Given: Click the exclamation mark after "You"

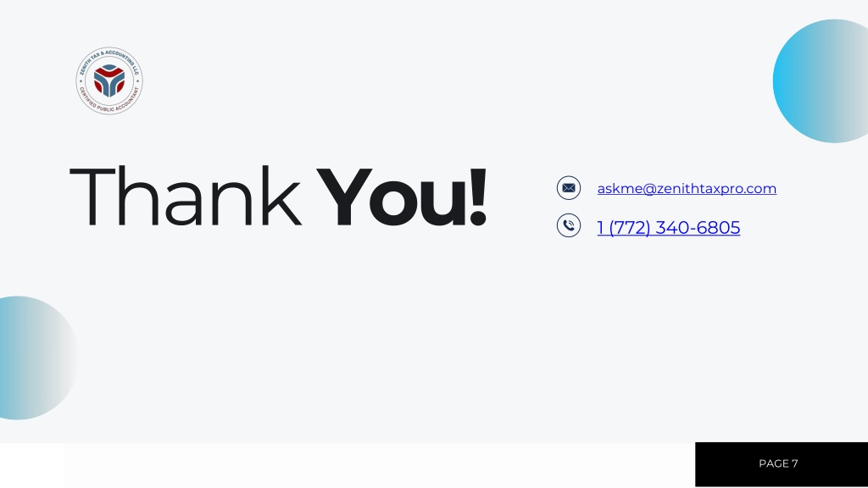Looking at the screenshot, I should 478,197.
